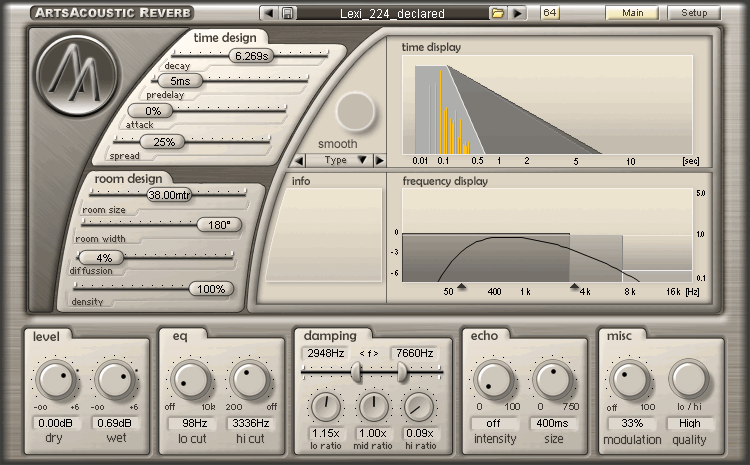Switch to the Setup tab
The width and height of the screenshot is (750, 465).
(693, 13)
